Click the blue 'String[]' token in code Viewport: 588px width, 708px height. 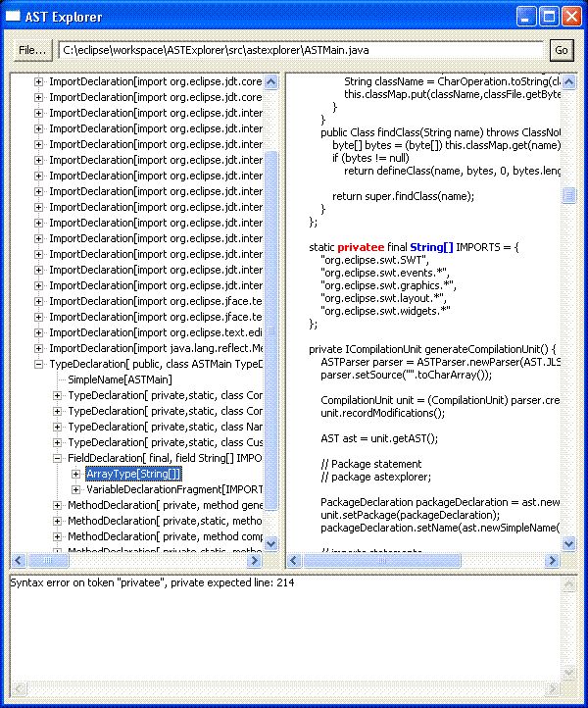(x=431, y=247)
